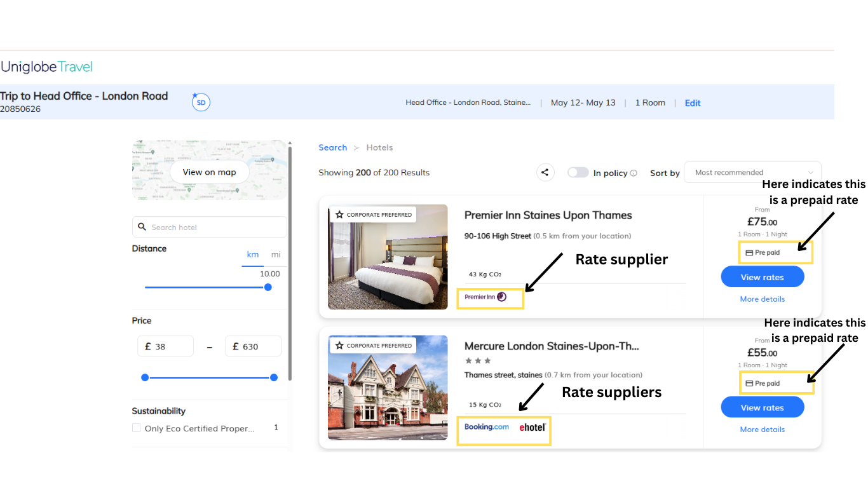Viewport: 868px width, 488px height.
Task: View rates for Mercure London Staines-Upon-Thames
Action: (763, 408)
